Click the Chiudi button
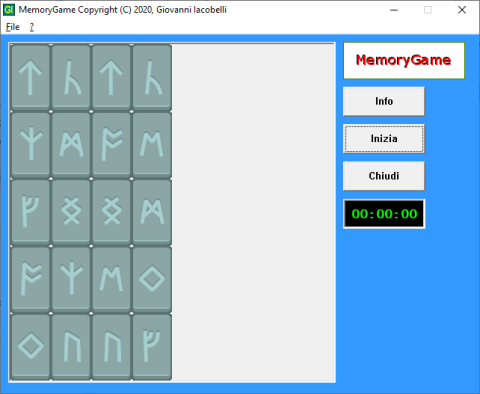480x394 pixels. (384, 176)
